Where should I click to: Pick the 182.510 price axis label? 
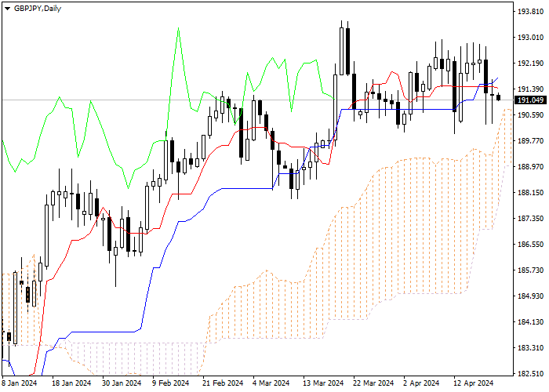coord(530,374)
